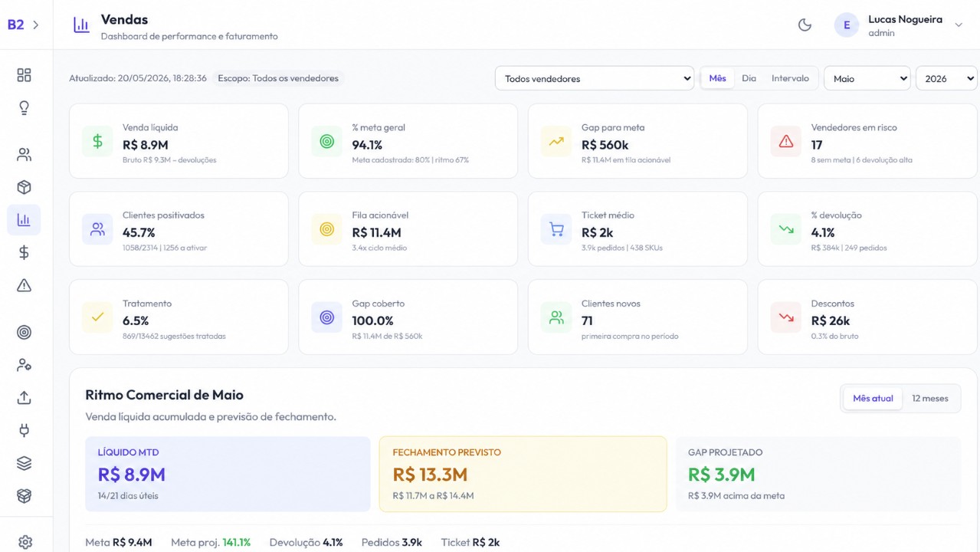Click the 94.1% value on % meta geral
Viewport: 980px width, 552px height.
tap(367, 145)
